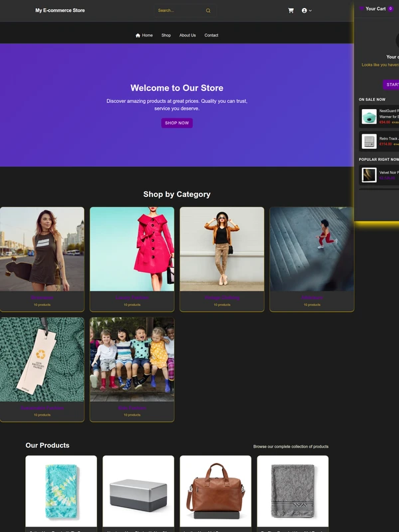The image size is (399, 532).
Task: Click '10 products' under Streetwear
Action: click(x=42, y=305)
